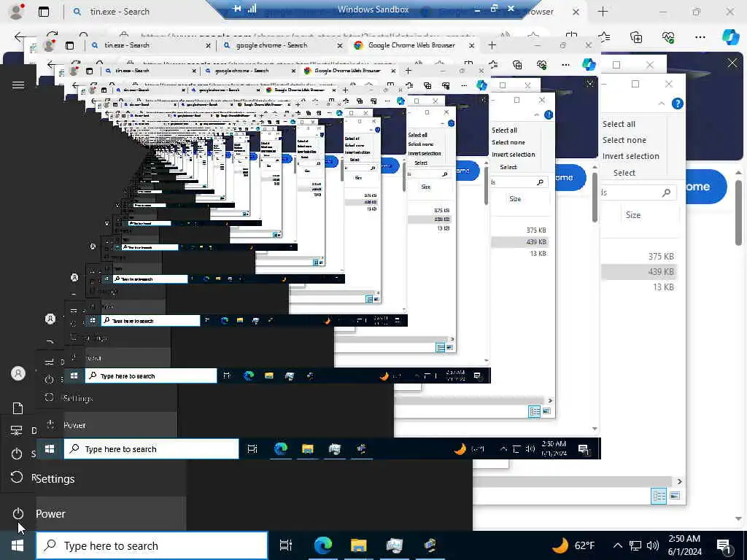Select 439 KB row in second-level Explorer
This screenshot has width=747, height=560.
pyautogui.click(x=519, y=242)
